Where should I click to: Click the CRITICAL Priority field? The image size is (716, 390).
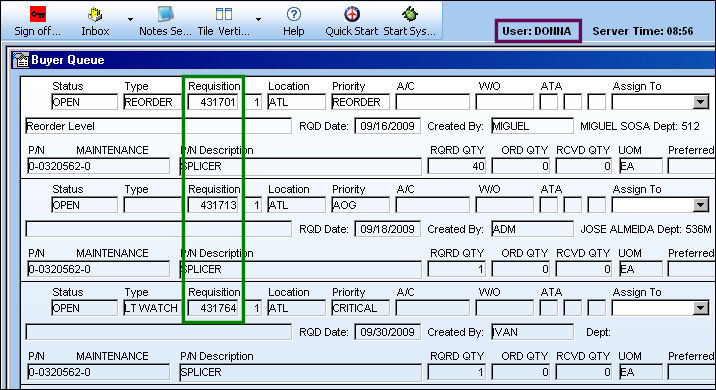[360, 308]
